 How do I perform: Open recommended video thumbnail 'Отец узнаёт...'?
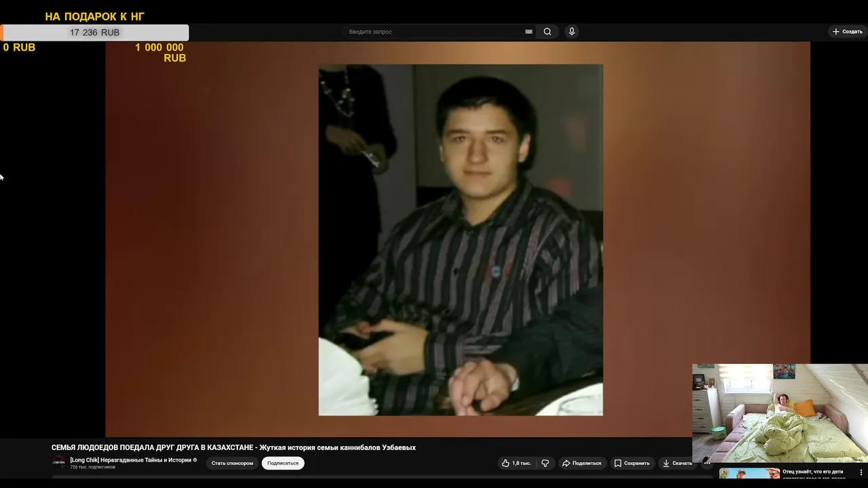point(749,473)
